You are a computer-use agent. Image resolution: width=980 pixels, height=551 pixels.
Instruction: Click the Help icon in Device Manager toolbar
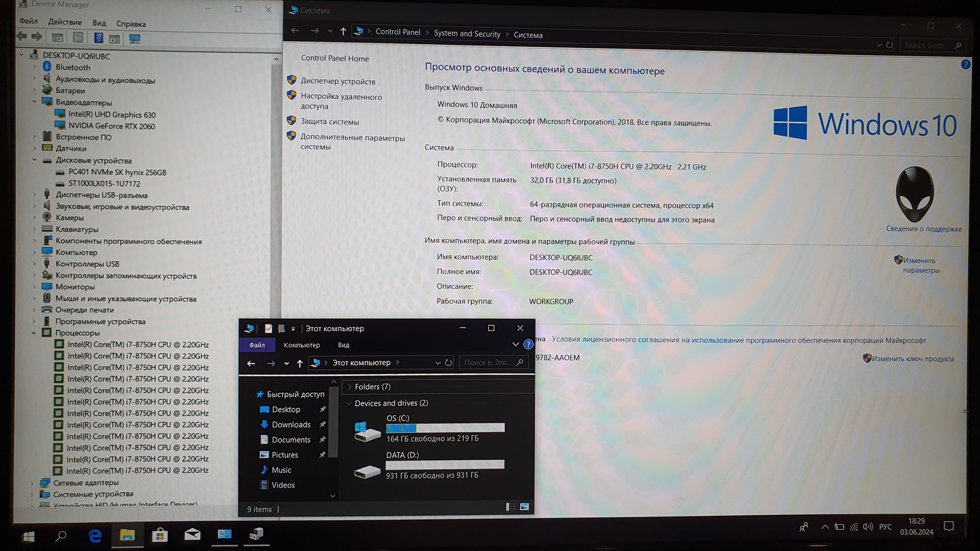99,38
